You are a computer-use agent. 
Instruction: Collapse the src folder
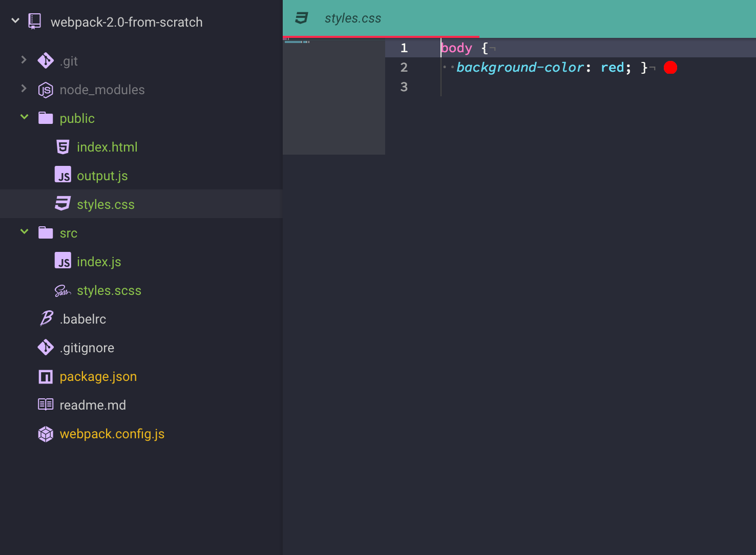(24, 232)
